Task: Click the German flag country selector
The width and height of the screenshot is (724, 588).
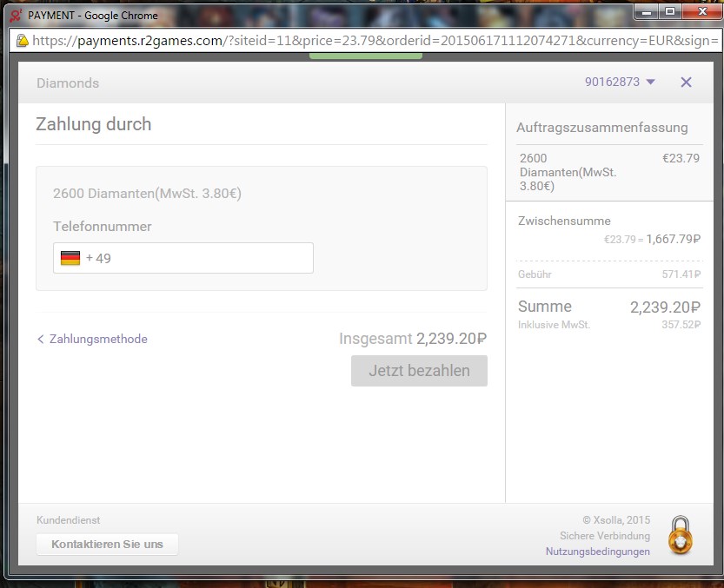Action: (x=70, y=258)
